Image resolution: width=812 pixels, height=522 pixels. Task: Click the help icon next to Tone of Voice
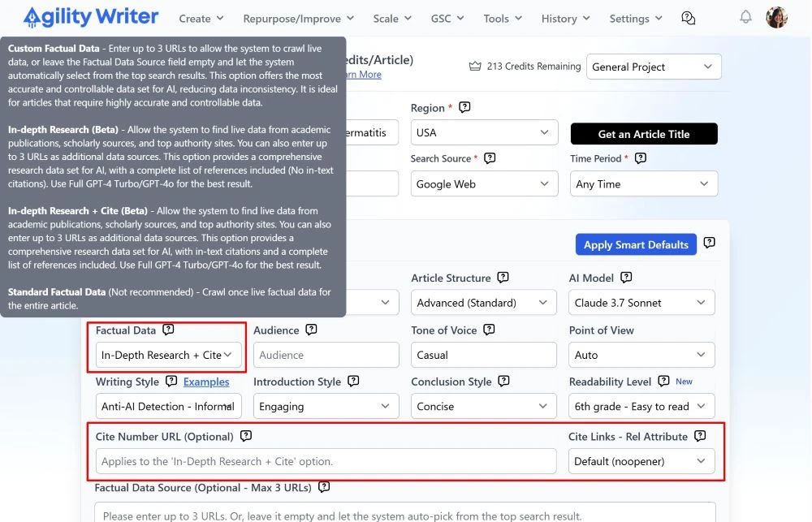489,330
